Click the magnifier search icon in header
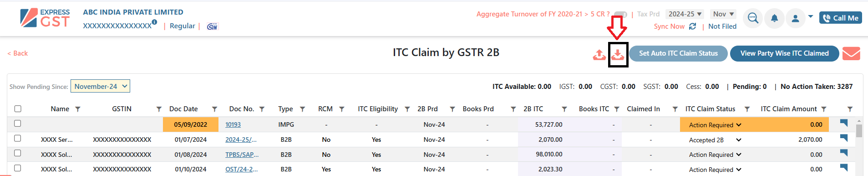Screen dimensions: 868x176 coord(753,18)
